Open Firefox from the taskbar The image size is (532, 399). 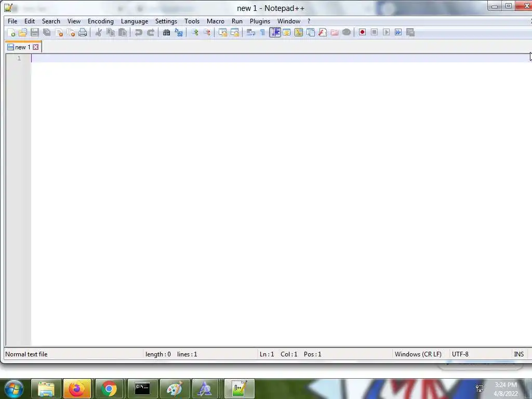[77, 389]
